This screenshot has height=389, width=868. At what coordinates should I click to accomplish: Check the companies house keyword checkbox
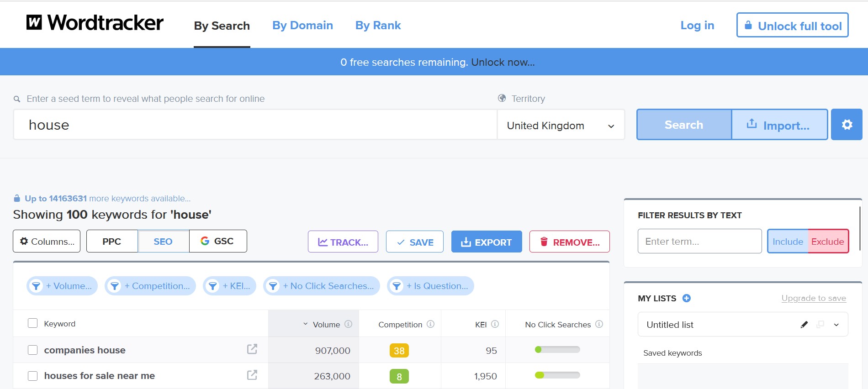pyautogui.click(x=33, y=350)
